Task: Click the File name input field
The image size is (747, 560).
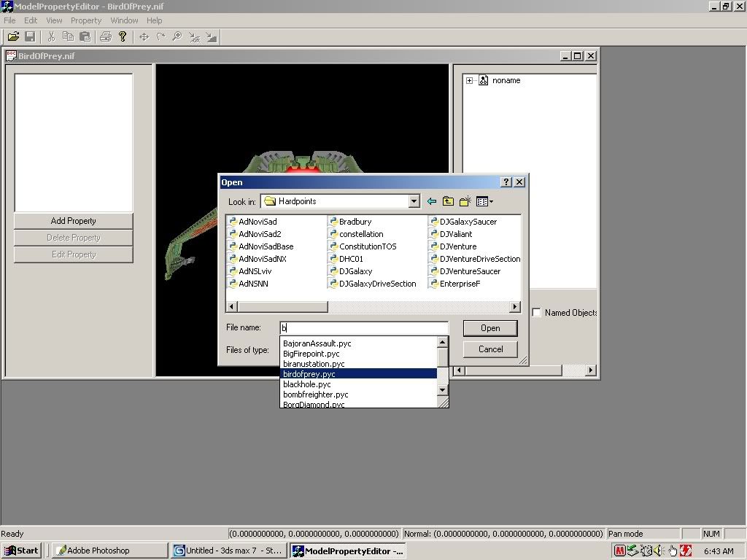Action: (x=364, y=327)
